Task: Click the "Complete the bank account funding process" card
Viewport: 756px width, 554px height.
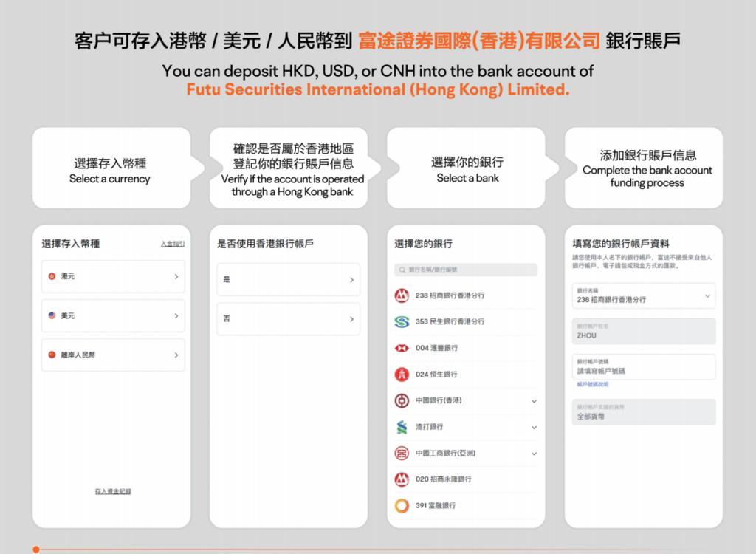Action: pyautogui.click(x=644, y=168)
